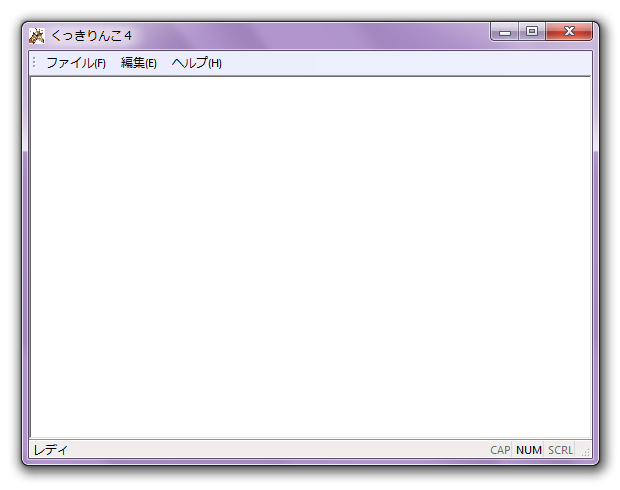This screenshot has height=490, width=620.
Task: Close the くっきりんこ4 window
Action: click(x=569, y=31)
